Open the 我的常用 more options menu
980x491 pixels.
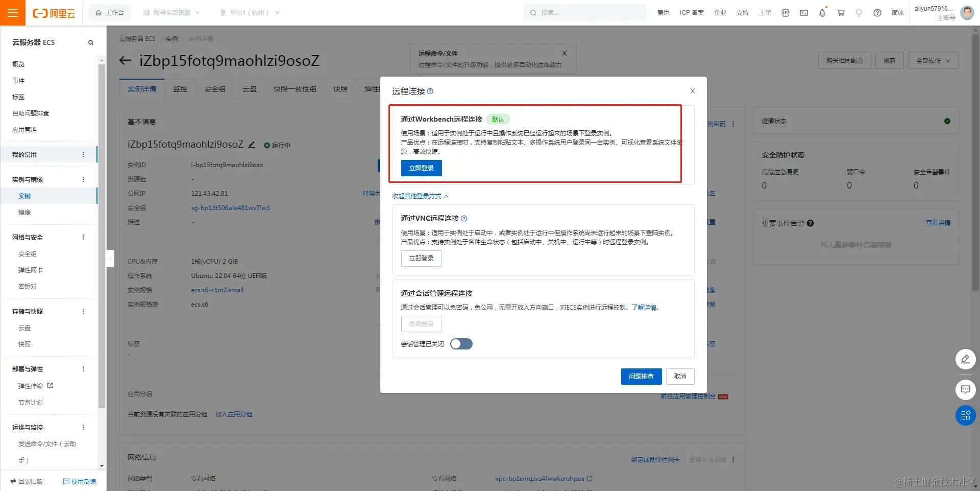84,154
